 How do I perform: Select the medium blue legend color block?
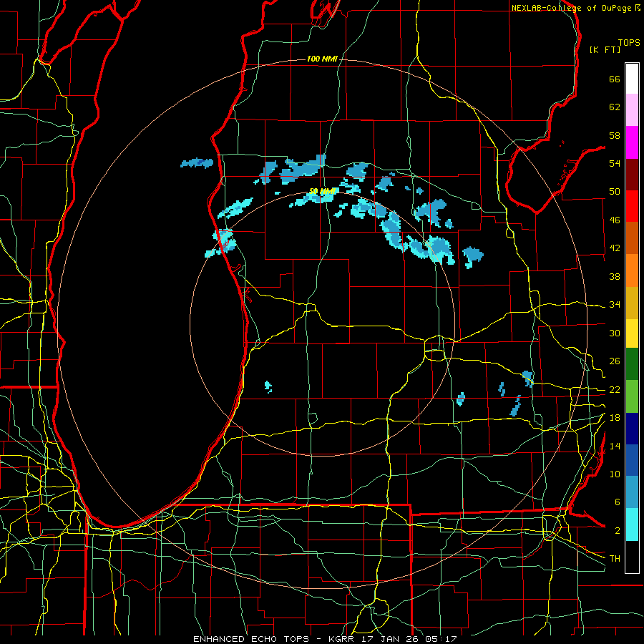click(x=632, y=460)
